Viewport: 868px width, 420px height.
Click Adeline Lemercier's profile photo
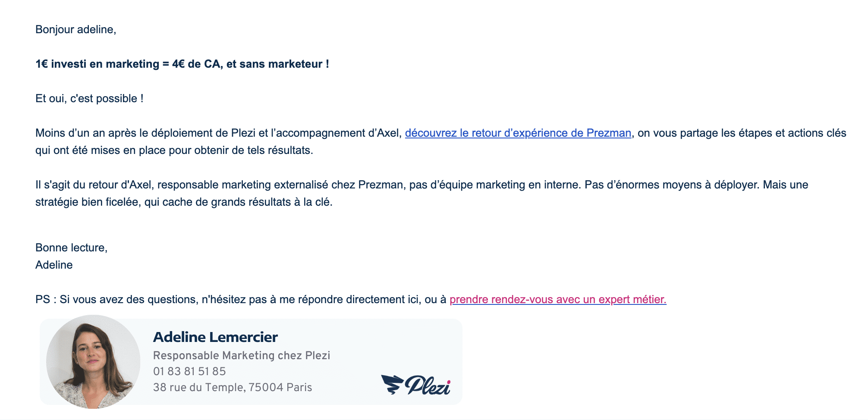pos(93,362)
